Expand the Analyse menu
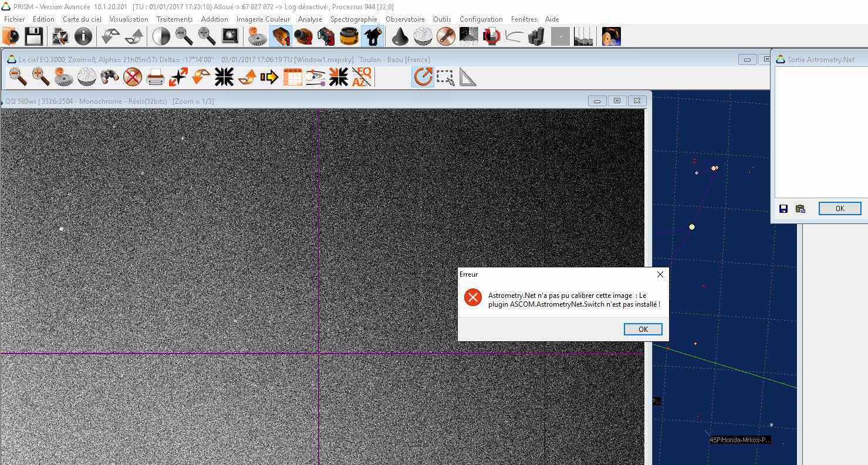Viewport: 868px width, 465px height. [x=310, y=19]
